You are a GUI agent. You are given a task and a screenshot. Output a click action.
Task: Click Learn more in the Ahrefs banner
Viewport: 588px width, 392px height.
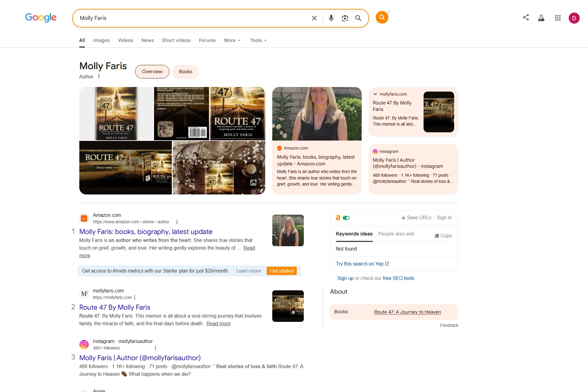249,271
